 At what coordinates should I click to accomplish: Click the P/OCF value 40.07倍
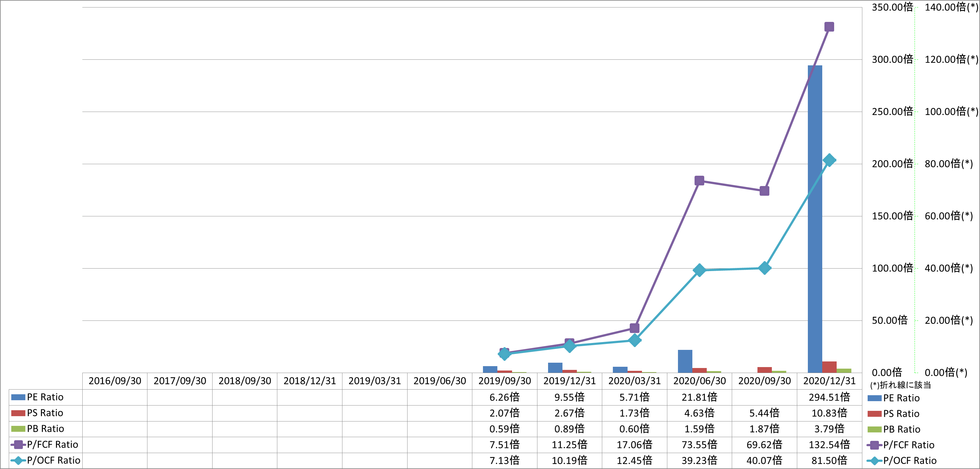tap(764, 461)
